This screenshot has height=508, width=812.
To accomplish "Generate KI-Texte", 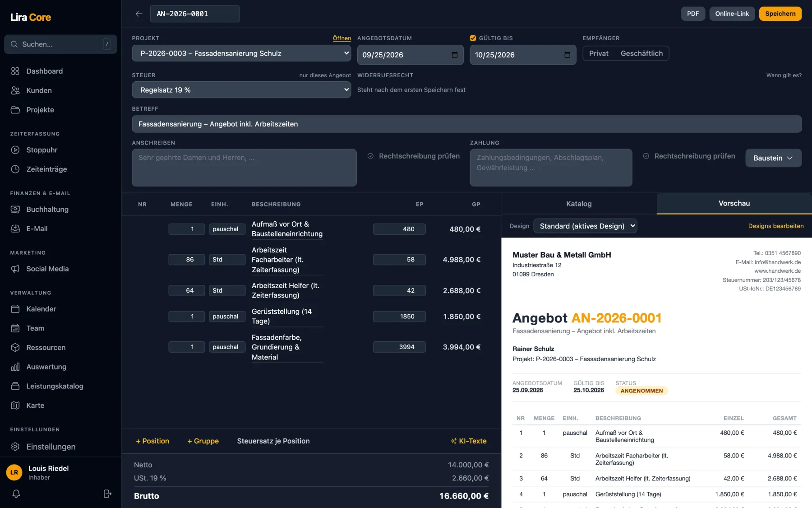I will tap(469, 441).
